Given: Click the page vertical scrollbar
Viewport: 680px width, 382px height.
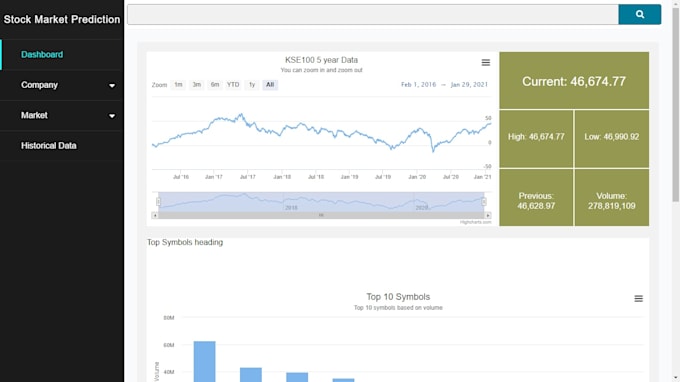Looking at the screenshot, I should point(676,104).
